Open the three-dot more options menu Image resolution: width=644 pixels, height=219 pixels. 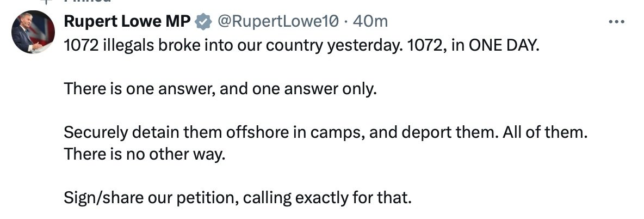(616, 22)
